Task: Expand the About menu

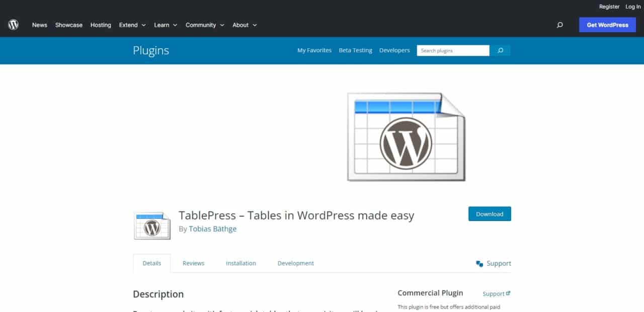Action: (x=245, y=25)
